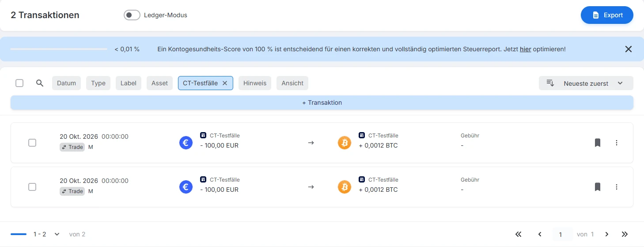The width and height of the screenshot is (644, 247).
Task: Expand the '1 - 2' rows-per-page selector
Action: coord(46,234)
